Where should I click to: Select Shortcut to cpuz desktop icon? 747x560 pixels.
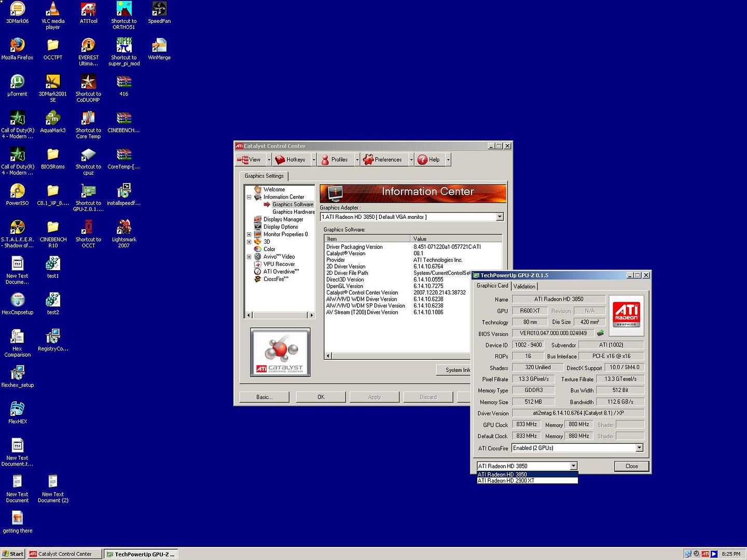click(x=88, y=161)
